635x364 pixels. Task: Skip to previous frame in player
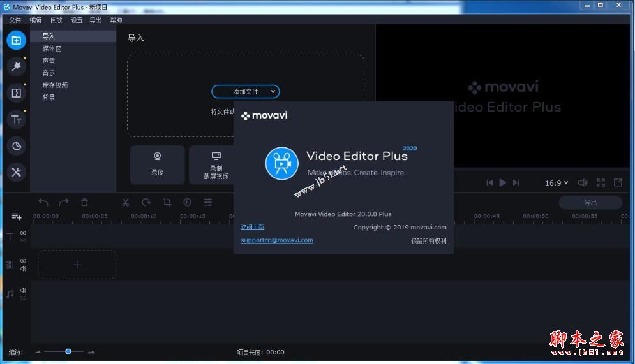489,183
